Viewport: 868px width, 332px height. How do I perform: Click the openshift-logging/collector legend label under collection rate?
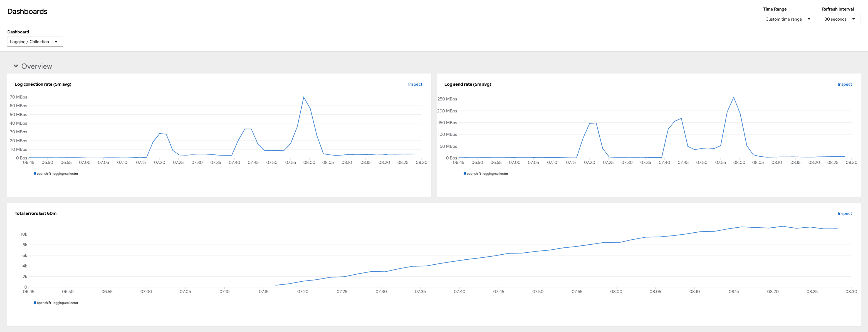point(58,174)
